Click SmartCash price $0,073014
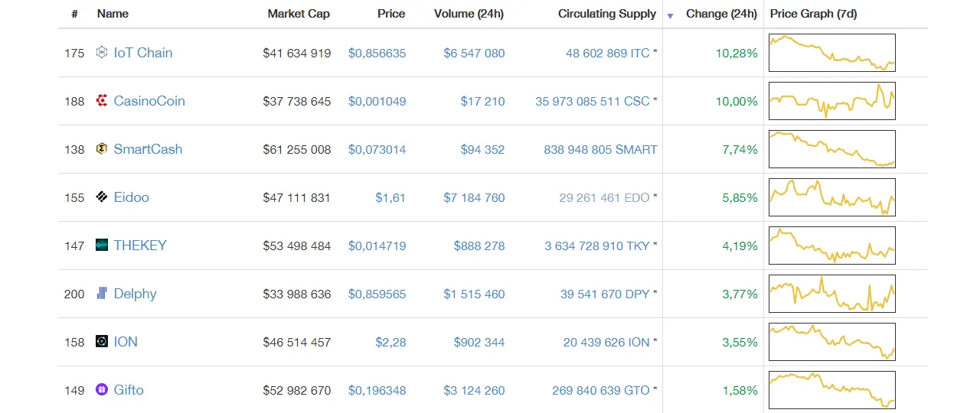 (x=377, y=150)
